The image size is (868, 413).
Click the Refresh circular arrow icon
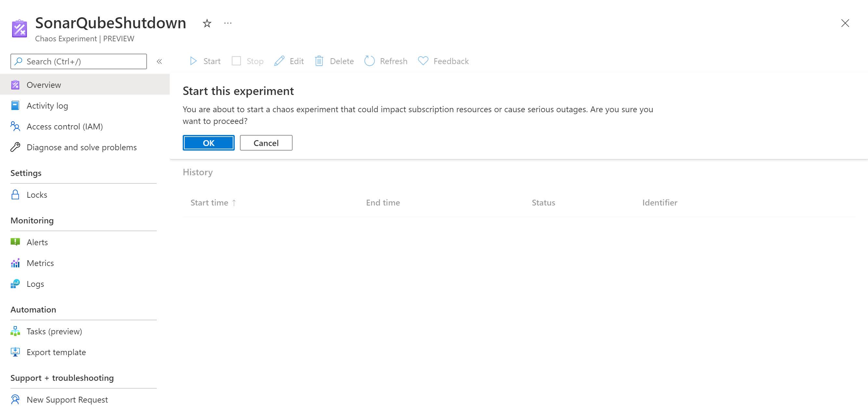pyautogui.click(x=369, y=61)
